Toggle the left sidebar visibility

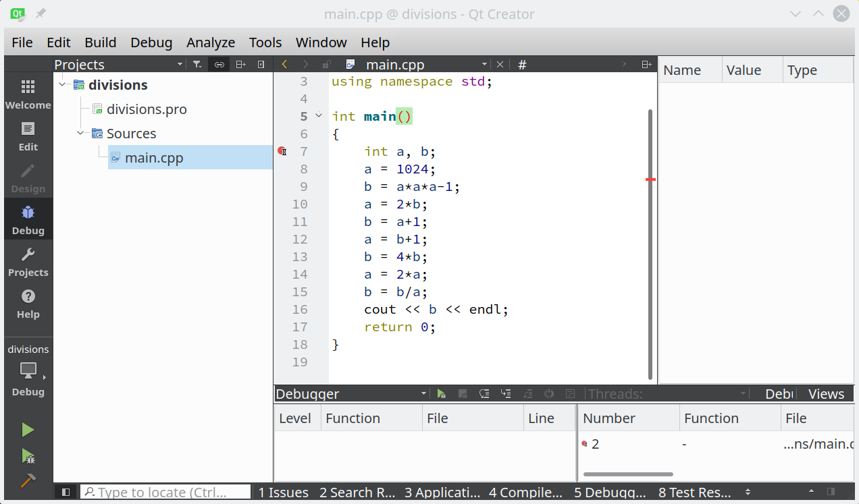66,492
